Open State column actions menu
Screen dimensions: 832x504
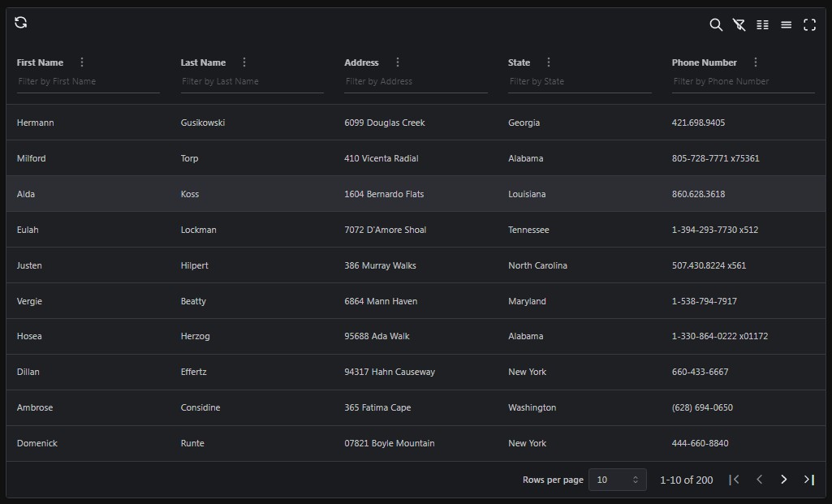(549, 62)
